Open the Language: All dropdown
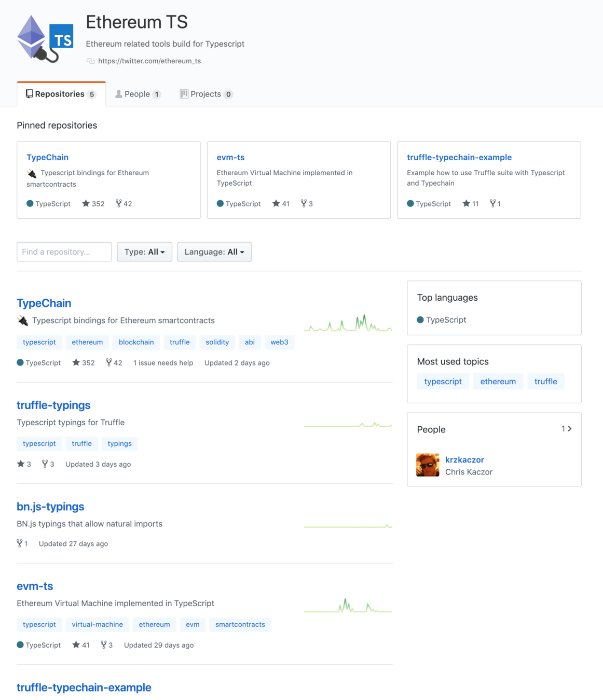This screenshot has width=603, height=700. (x=214, y=252)
